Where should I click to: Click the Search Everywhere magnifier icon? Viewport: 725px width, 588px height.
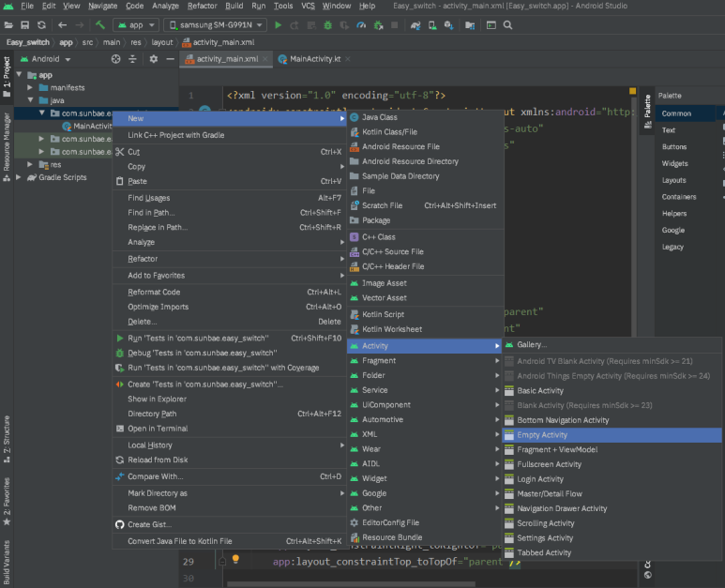point(507,25)
